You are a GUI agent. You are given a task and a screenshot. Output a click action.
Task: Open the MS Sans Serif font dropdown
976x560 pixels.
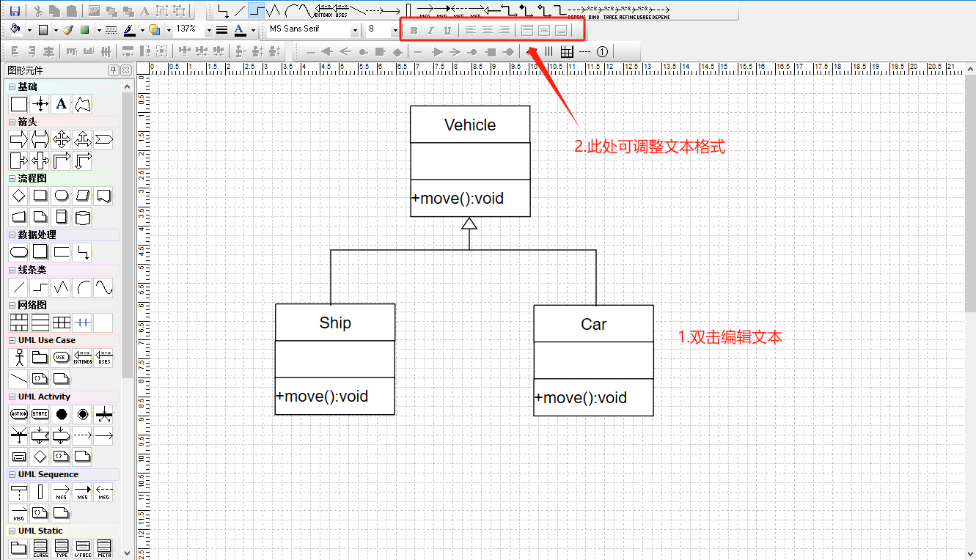(x=354, y=29)
